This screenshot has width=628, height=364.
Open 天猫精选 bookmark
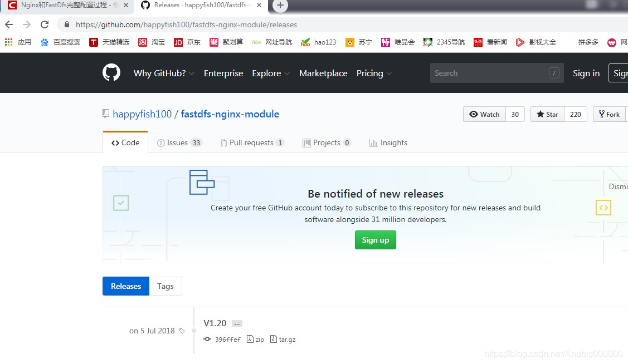pyautogui.click(x=109, y=42)
